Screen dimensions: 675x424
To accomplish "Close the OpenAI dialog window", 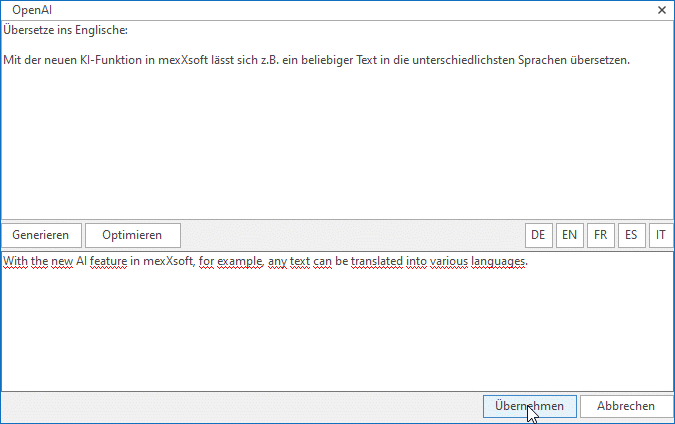I will point(662,10).
